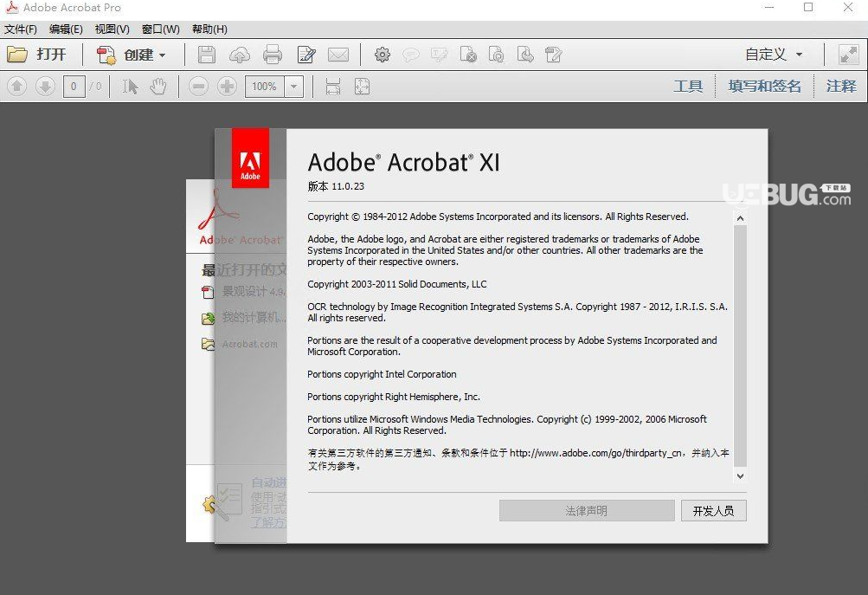Choose the text selection cursor tool
868x595 pixels.
click(130, 87)
